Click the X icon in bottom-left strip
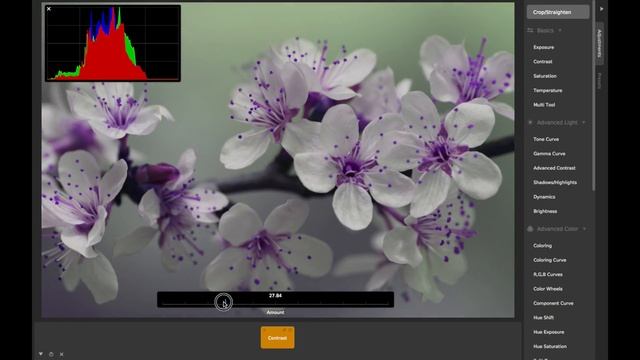The image size is (640, 360). click(x=61, y=354)
